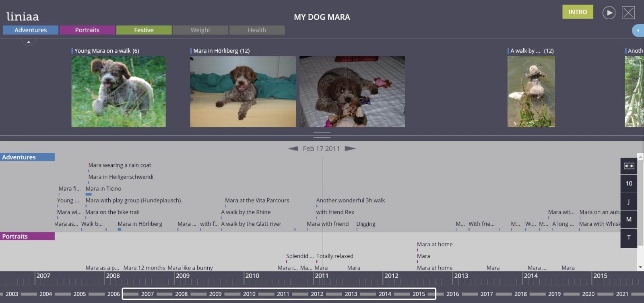This screenshot has height=303, width=644.
Task: Click the close X icon top right
Action: click(628, 13)
